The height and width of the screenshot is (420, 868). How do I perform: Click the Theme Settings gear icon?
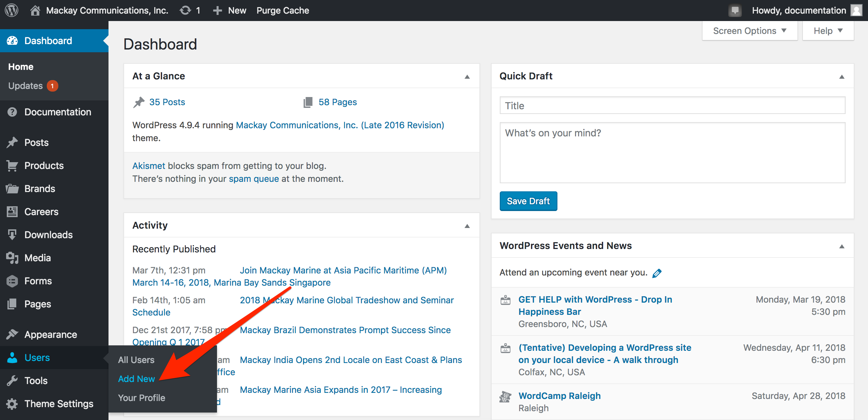[x=12, y=404]
